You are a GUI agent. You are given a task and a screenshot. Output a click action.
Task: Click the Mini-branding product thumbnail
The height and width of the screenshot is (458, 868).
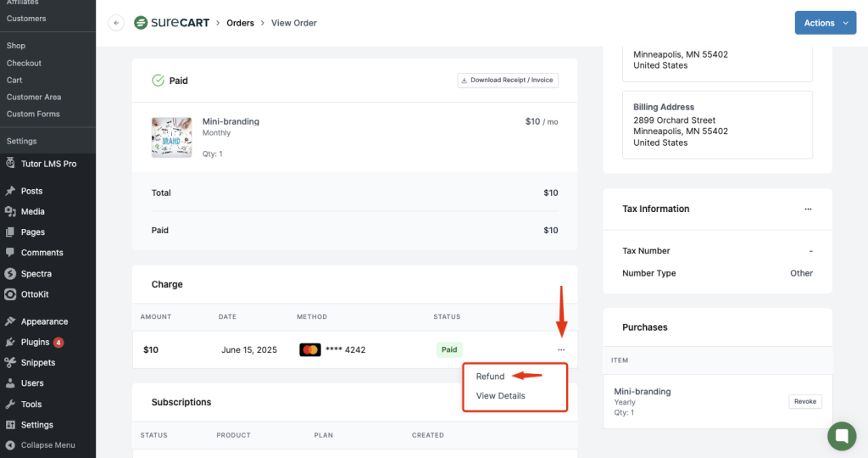pyautogui.click(x=172, y=137)
